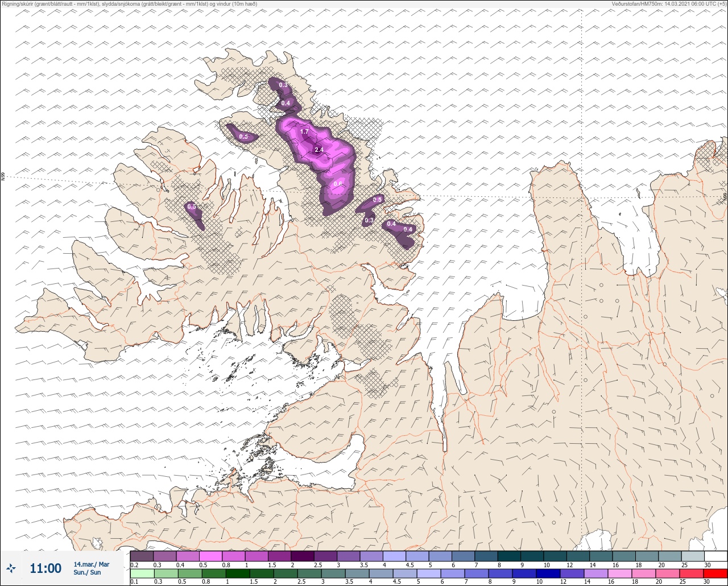The image size is (728, 586).
Task: Click the 2.4 precipitation maximum label on the map
Action: pyautogui.click(x=318, y=150)
